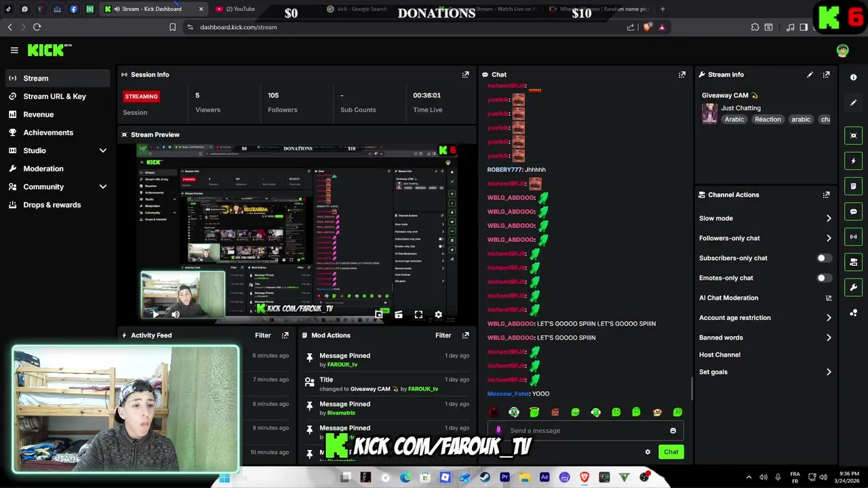This screenshot has width=868, height=488.
Task: Click the Send a message input
Action: (585, 430)
